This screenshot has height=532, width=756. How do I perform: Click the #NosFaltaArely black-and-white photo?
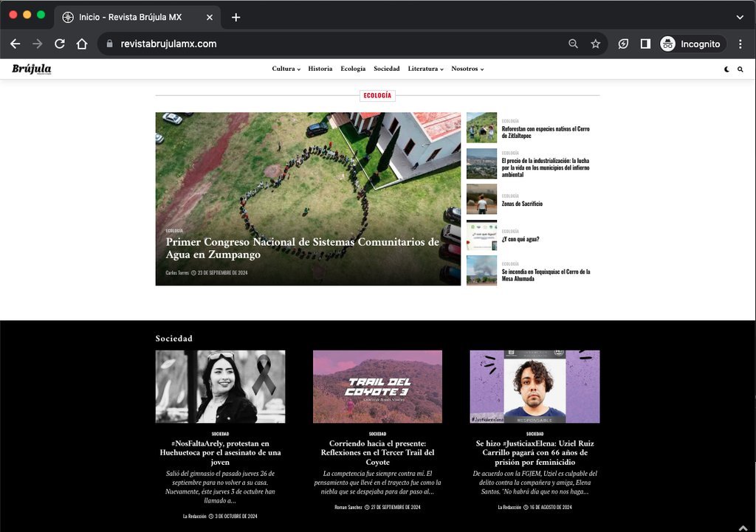point(220,387)
